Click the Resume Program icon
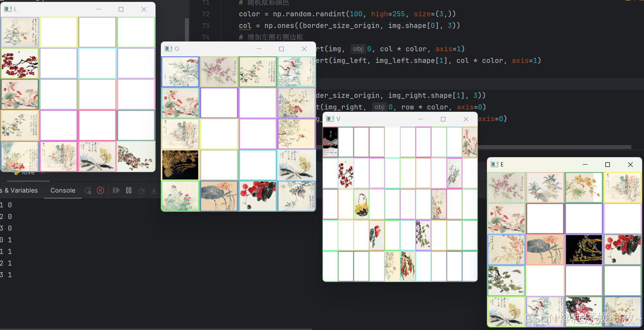Viewport: 644px width, 330px height. tap(116, 190)
